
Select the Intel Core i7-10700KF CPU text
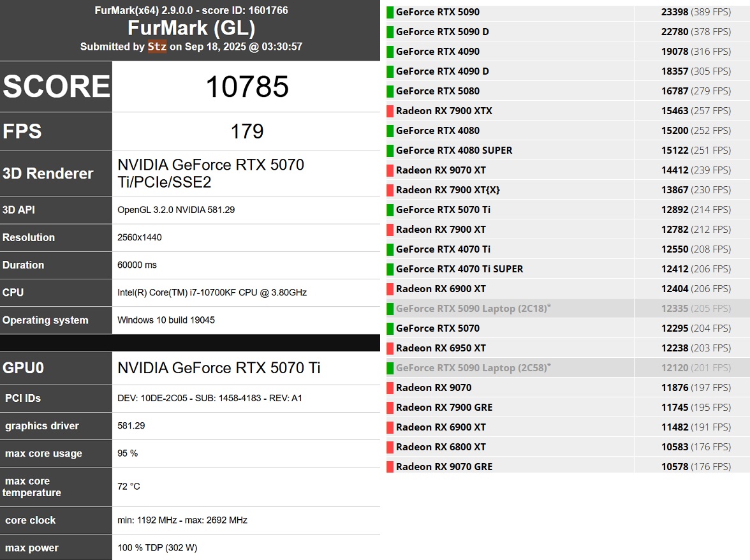(212, 293)
